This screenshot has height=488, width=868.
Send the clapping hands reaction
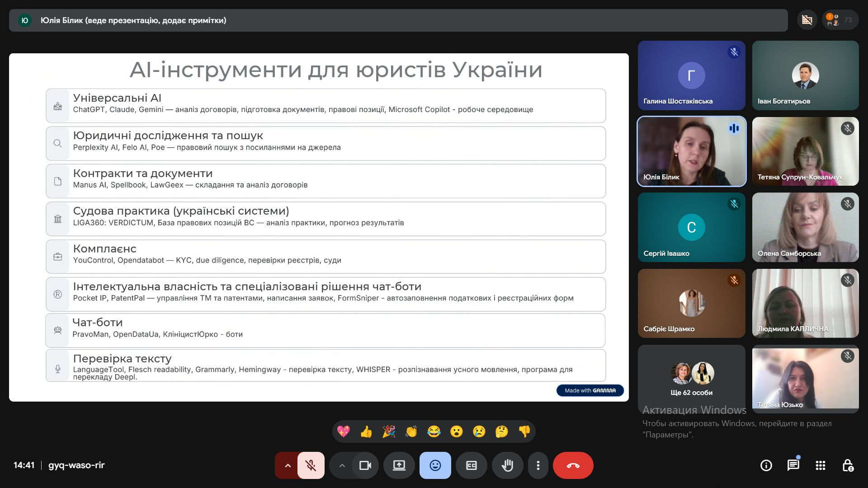tap(411, 432)
